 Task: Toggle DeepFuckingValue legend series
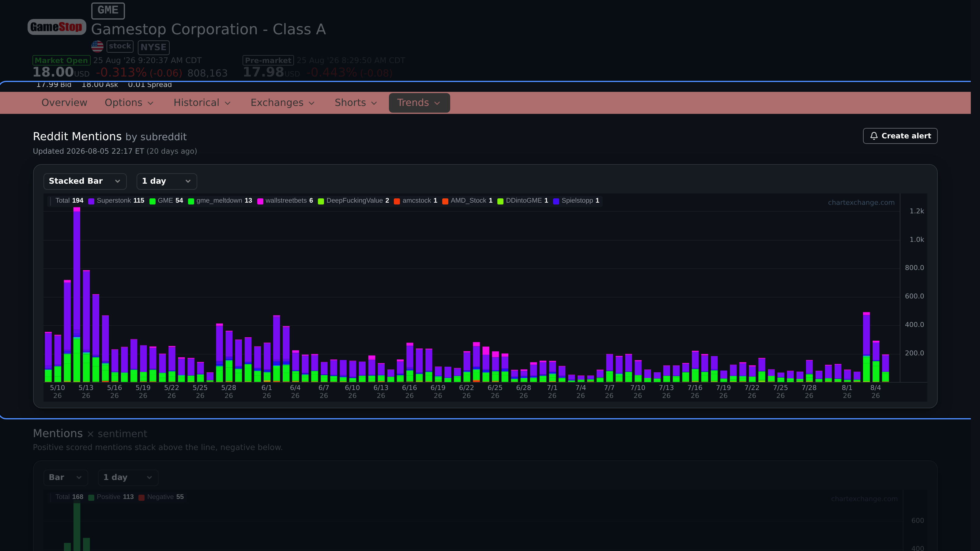coord(353,201)
